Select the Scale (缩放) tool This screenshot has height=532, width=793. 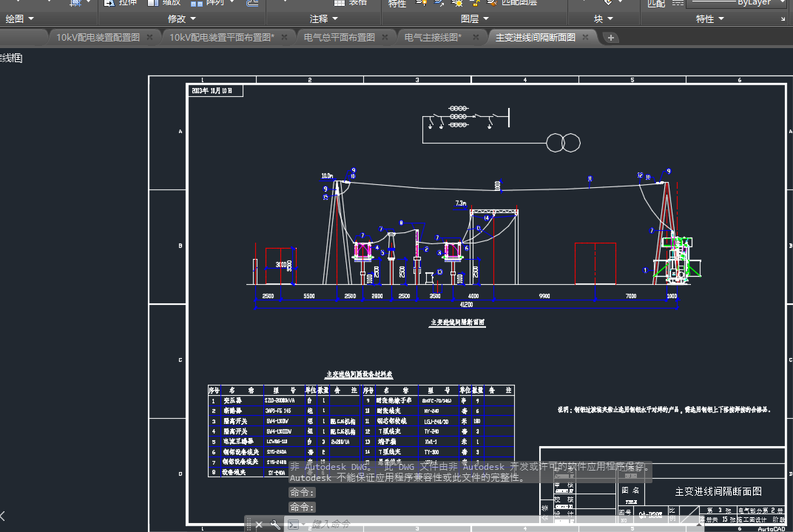pos(164,2)
